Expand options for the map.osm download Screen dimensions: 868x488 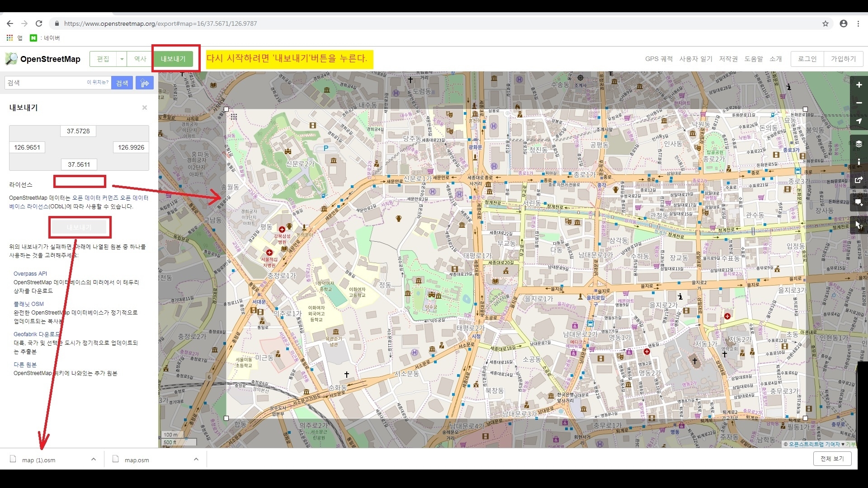pyautogui.click(x=196, y=459)
